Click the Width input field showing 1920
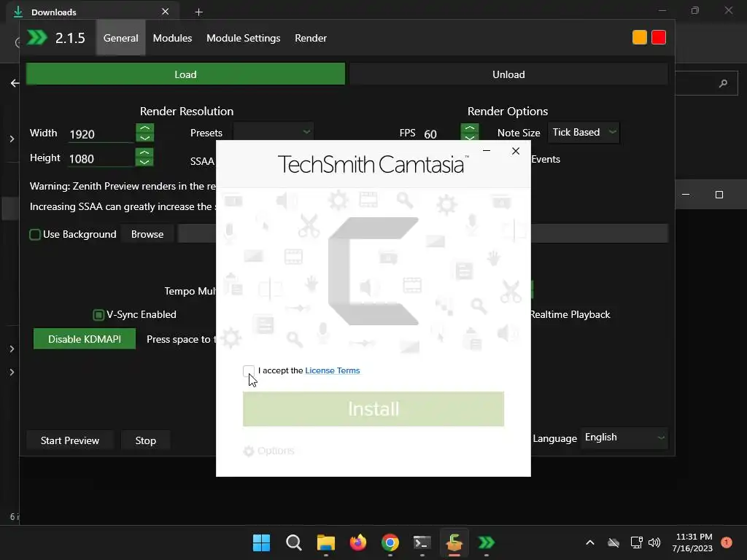Image resolution: width=747 pixels, height=560 pixels. coord(101,134)
